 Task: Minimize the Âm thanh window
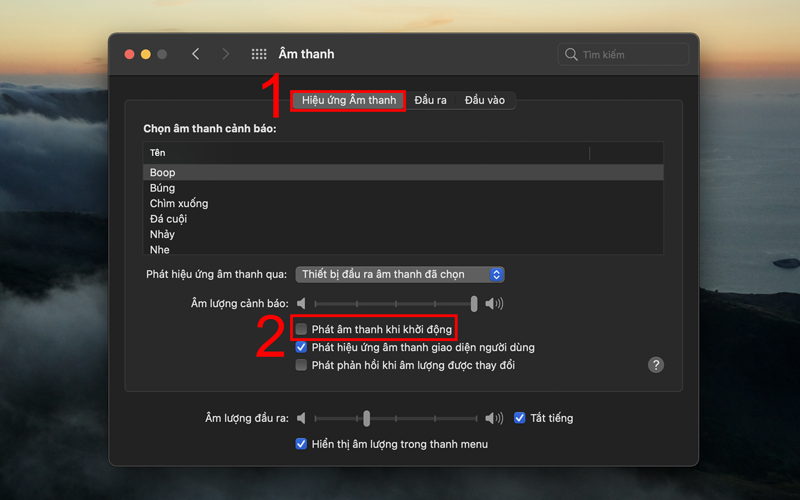tap(146, 54)
